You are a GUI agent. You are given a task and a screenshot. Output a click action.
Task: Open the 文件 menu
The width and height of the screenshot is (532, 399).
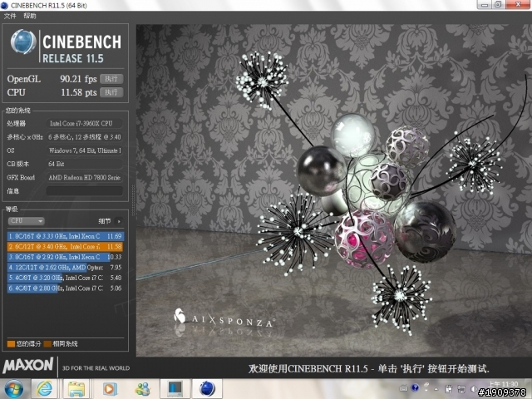[x=10, y=16]
